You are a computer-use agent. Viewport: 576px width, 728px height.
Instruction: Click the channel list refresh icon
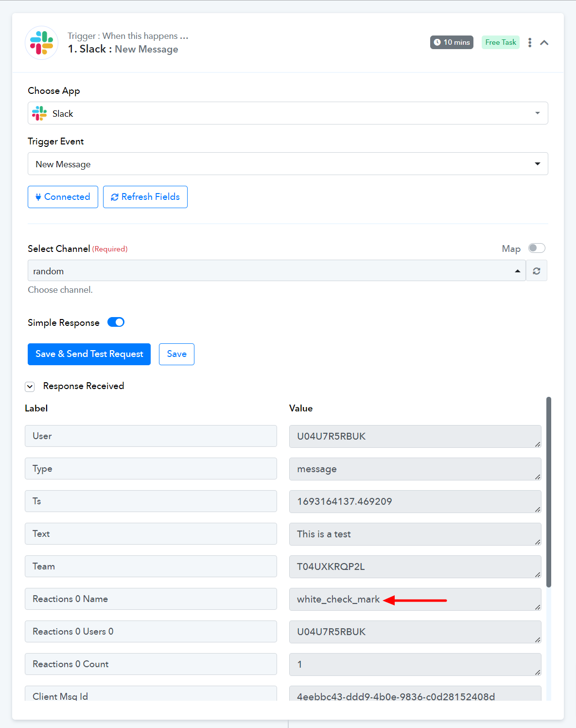(537, 271)
